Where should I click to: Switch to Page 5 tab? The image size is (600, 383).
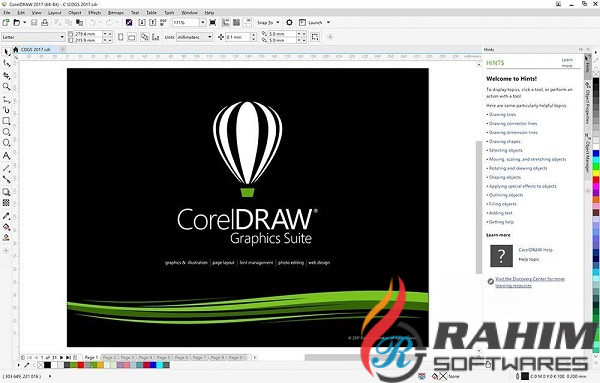click(163, 357)
